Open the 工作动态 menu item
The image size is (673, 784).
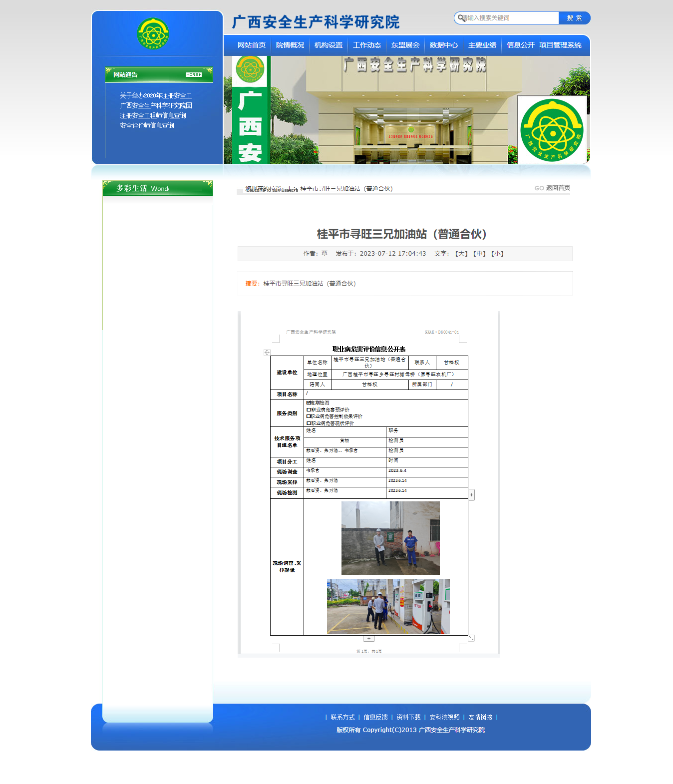[x=367, y=45]
